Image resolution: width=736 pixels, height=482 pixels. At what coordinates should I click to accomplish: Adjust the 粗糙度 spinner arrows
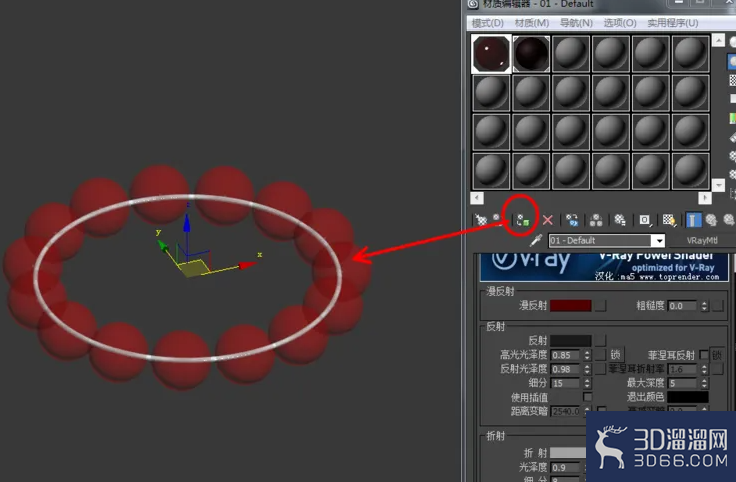(x=704, y=306)
